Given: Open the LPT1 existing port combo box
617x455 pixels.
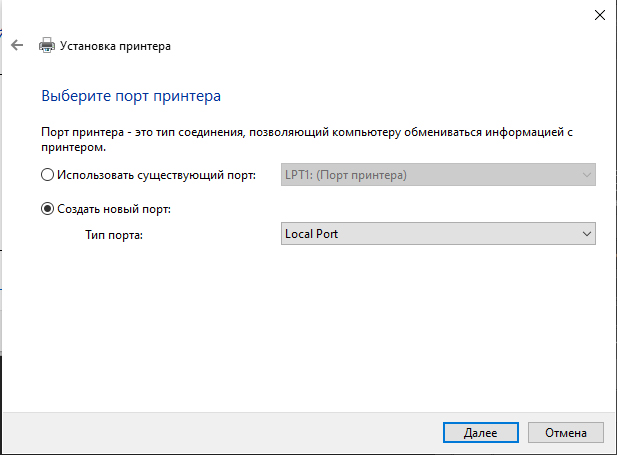Looking at the screenshot, I should click(438, 174).
